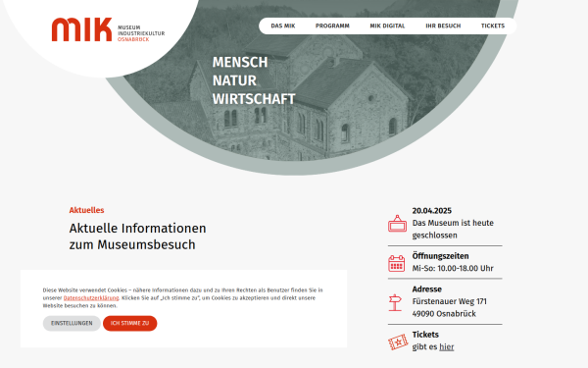The image size is (588, 368).
Task: Click the closed-sign icon beside today's date
Action: tap(397, 224)
